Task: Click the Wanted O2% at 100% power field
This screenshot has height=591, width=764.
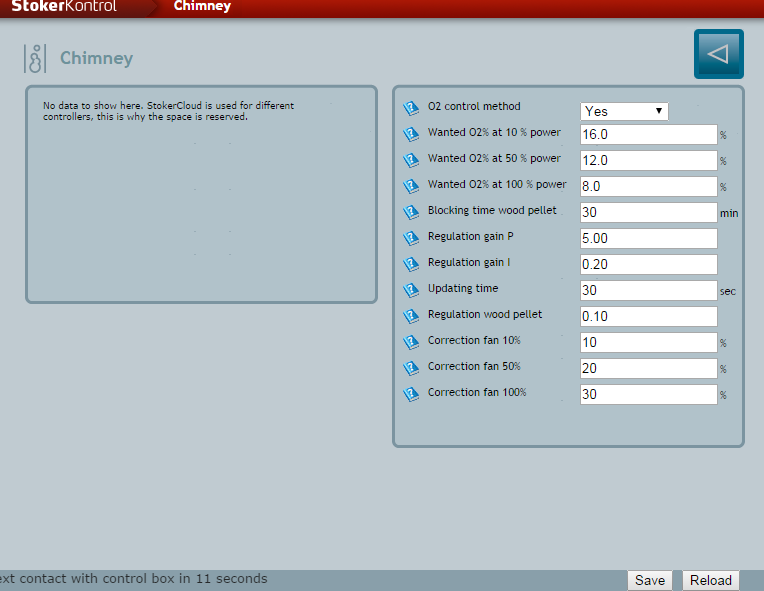Action: click(x=648, y=186)
